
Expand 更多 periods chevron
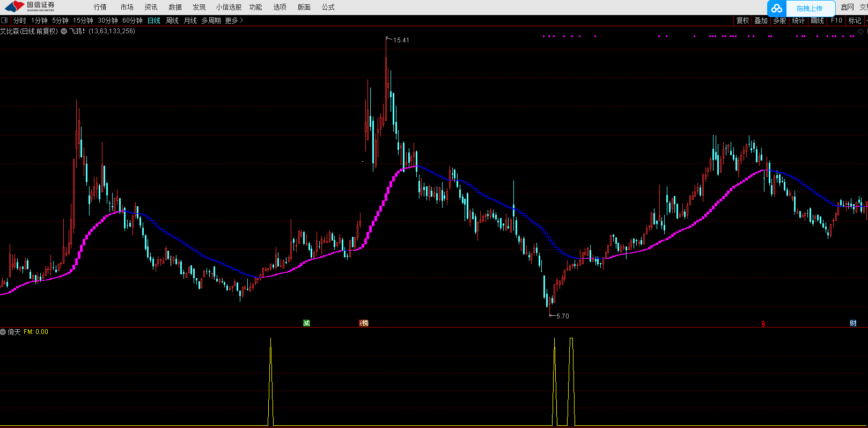pyautogui.click(x=241, y=20)
